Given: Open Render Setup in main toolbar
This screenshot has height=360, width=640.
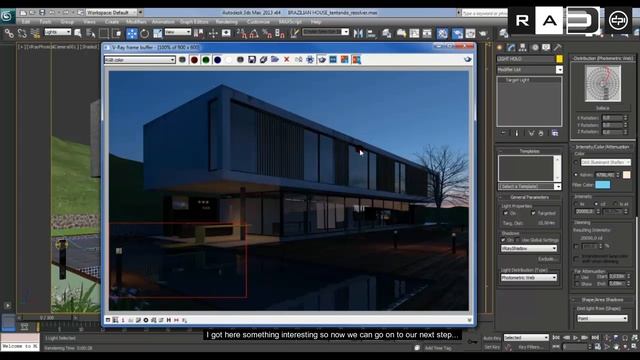Looking at the screenshot, I should (x=457, y=33).
